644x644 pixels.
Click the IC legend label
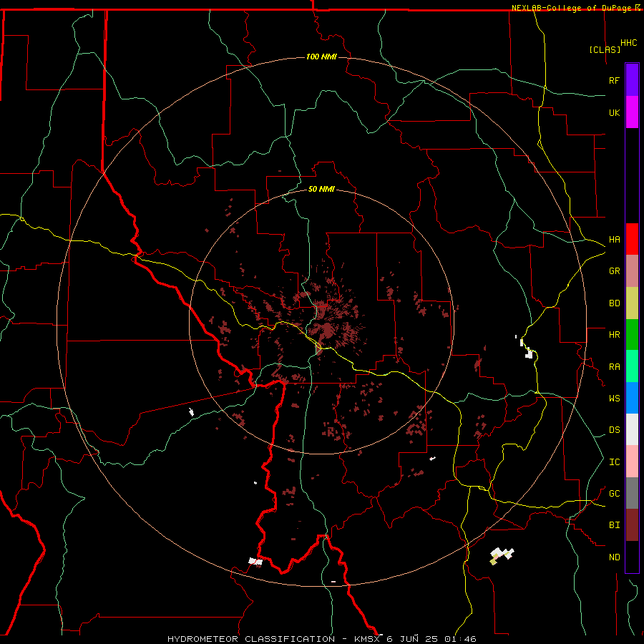(614, 462)
